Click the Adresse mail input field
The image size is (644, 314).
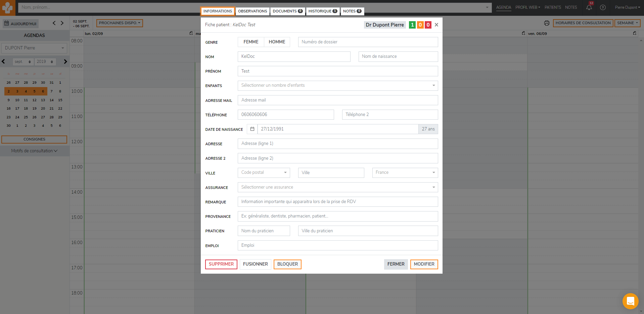point(337,100)
